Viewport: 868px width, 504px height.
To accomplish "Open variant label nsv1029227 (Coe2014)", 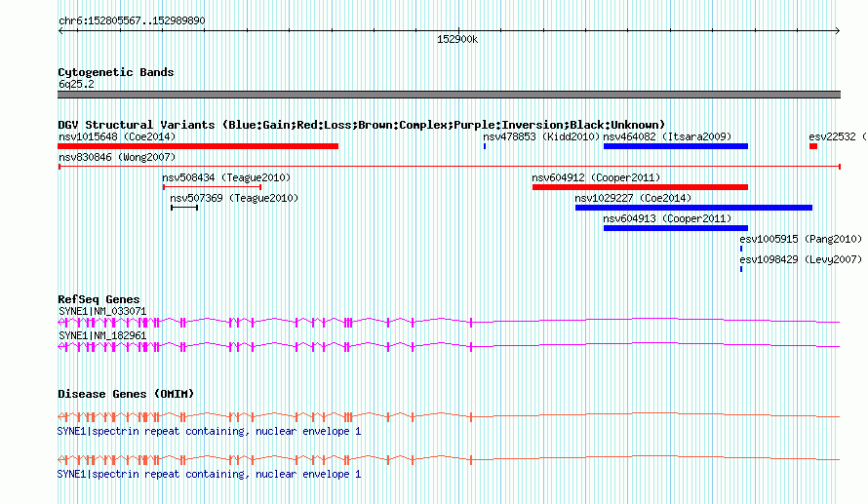I will pos(633,198).
